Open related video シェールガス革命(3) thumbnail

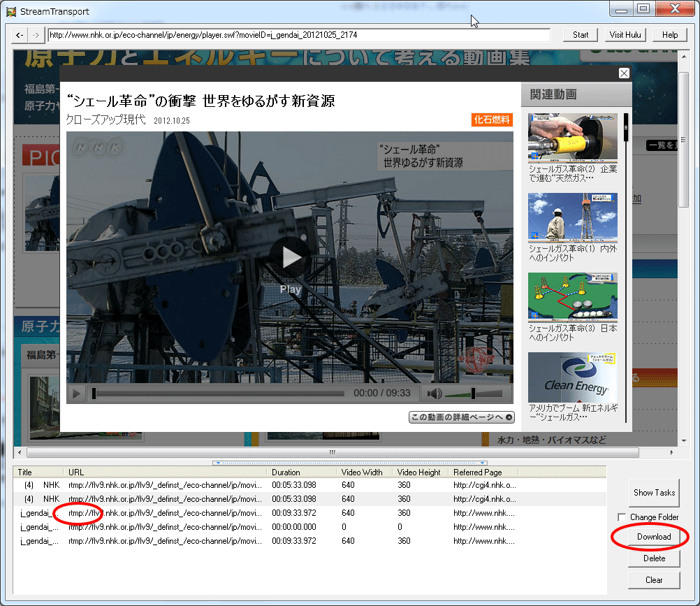click(573, 298)
